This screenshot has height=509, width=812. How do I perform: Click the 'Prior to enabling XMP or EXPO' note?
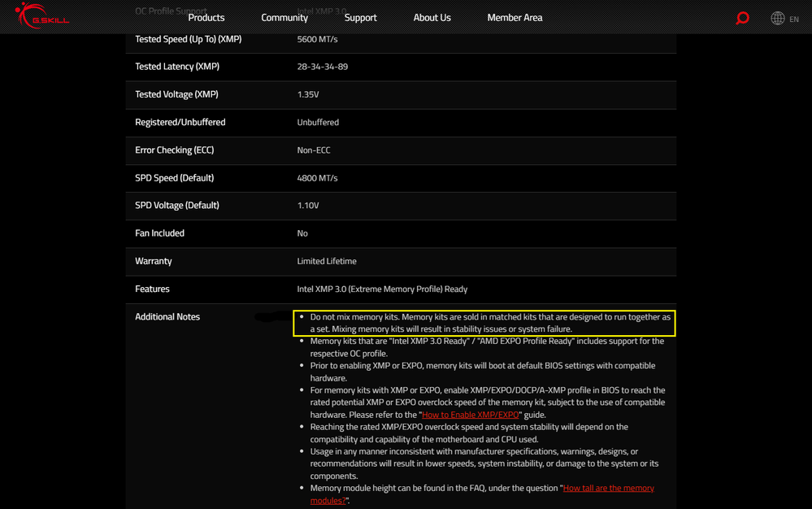483,372
